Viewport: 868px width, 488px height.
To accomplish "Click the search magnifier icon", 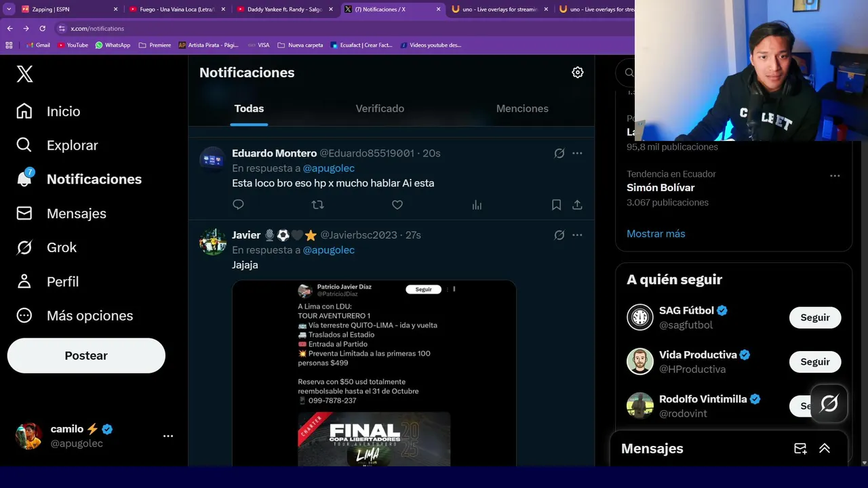I will coord(629,73).
